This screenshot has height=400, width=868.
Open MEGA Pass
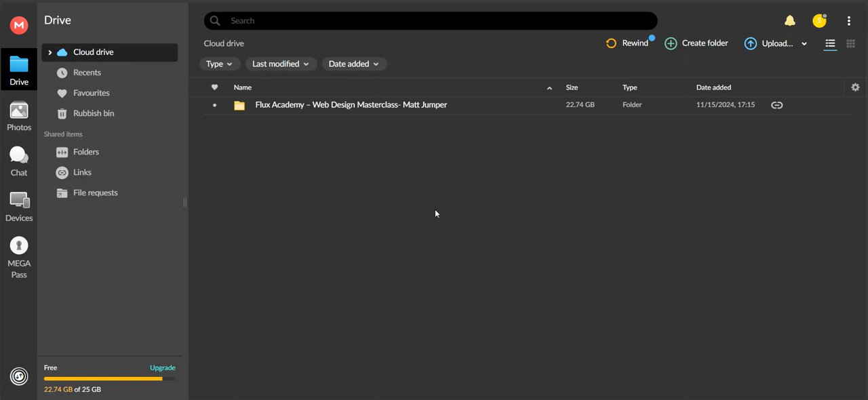tap(19, 257)
